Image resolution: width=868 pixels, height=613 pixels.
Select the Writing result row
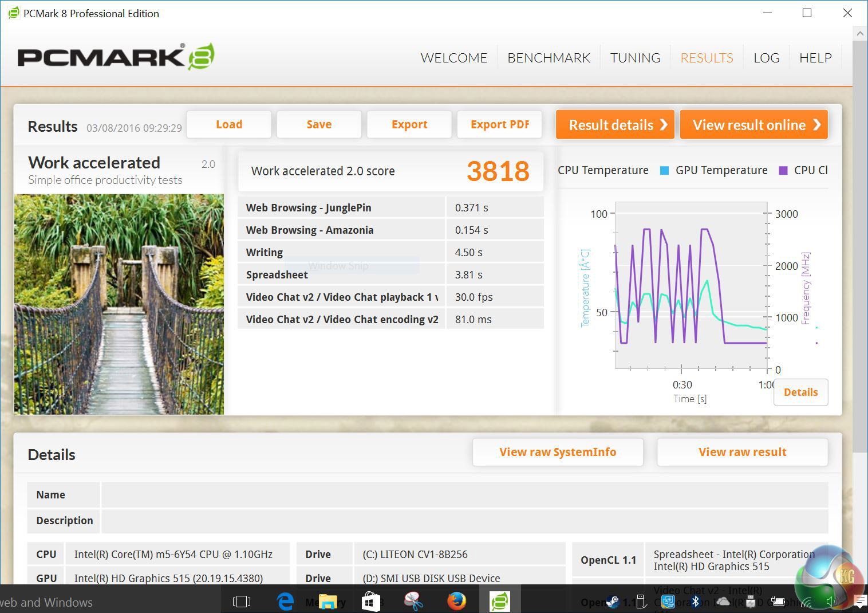coord(390,252)
